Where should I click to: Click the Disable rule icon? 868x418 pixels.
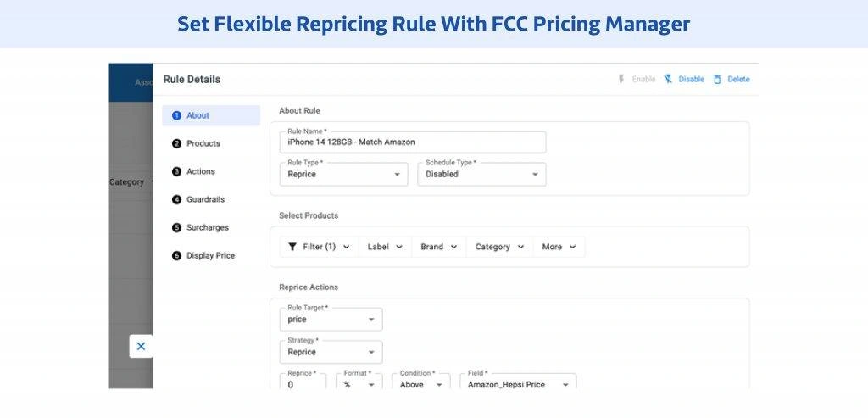click(668, 79)
